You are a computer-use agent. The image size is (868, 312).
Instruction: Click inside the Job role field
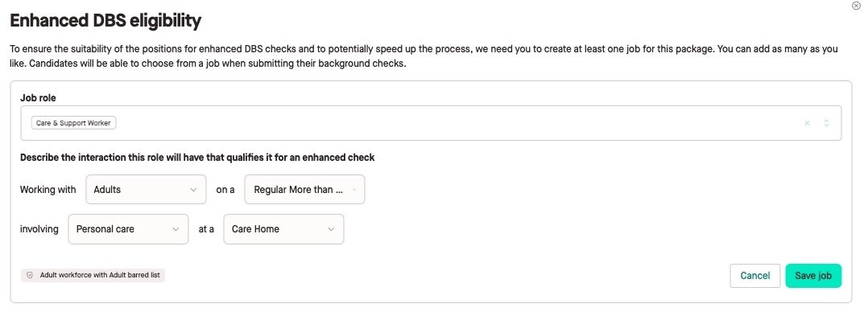pyautogui.click(x=431, y=123)
